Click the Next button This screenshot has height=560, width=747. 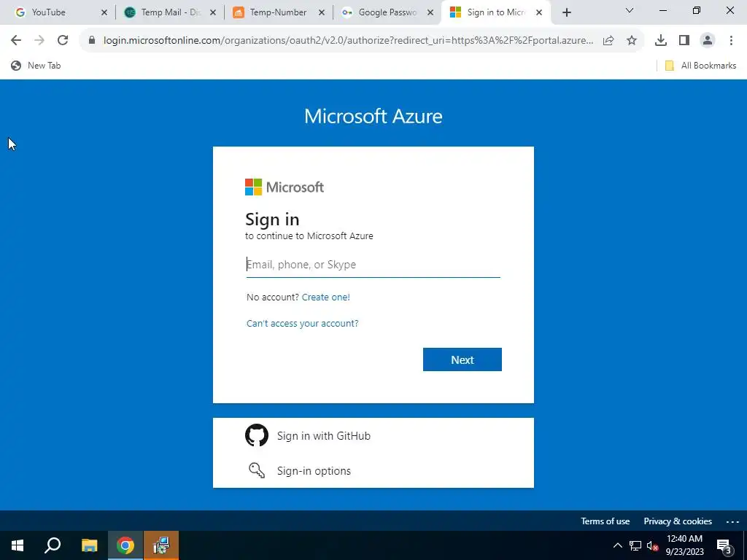pos(462,359)
